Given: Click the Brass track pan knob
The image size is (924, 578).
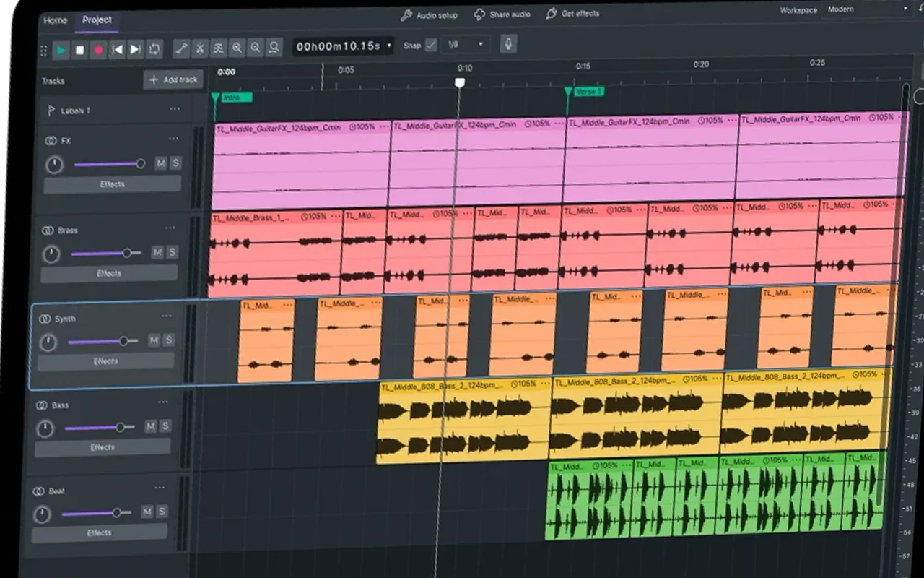Looking at the screenshot, I should click(x=51, y=254).
